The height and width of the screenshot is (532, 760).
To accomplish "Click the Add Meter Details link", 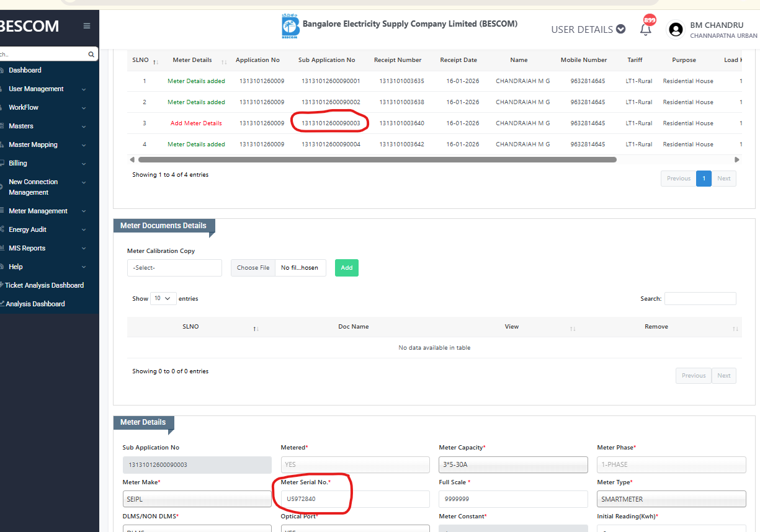I will tap(196, 123).
